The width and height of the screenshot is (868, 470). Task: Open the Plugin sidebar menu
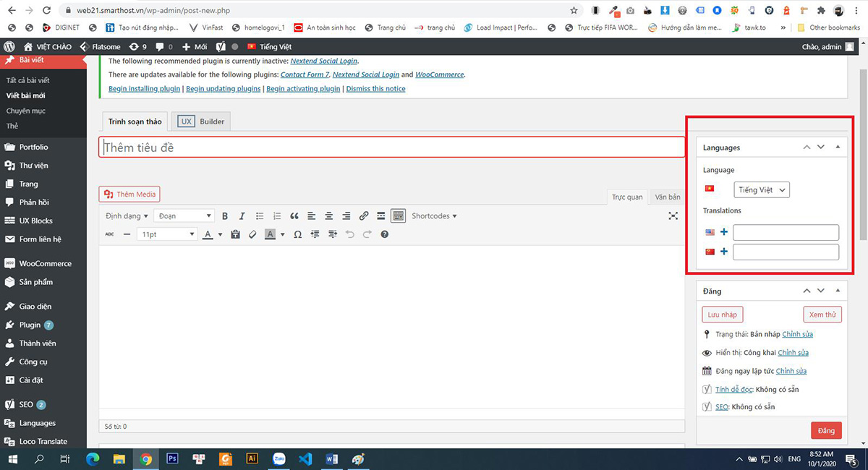[43, 325]
